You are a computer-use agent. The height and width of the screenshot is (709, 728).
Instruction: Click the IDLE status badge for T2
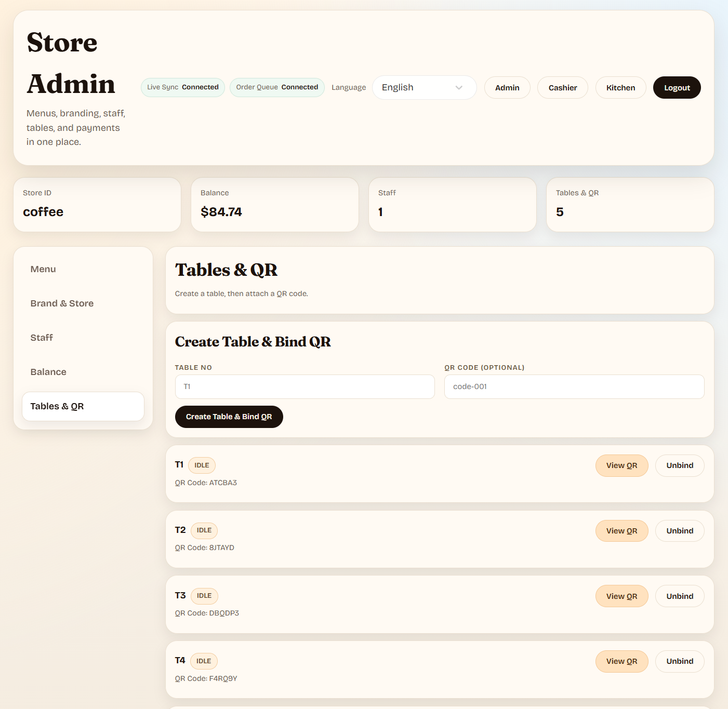(x=204, y=530)
